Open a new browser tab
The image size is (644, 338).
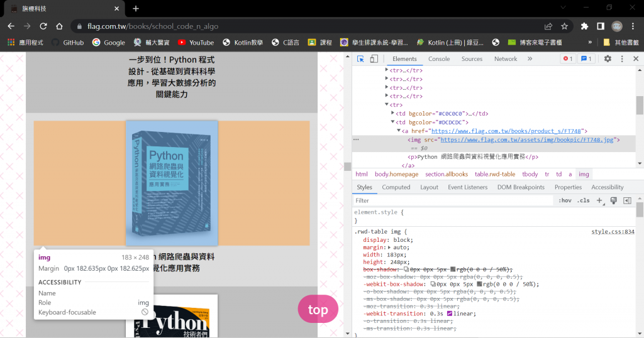click(136, 8)
